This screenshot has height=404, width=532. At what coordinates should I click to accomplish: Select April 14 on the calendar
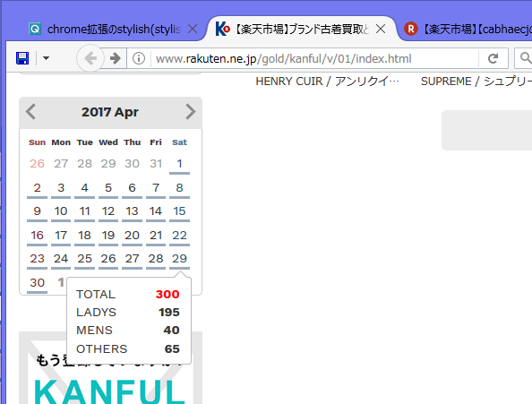[156, 211]
